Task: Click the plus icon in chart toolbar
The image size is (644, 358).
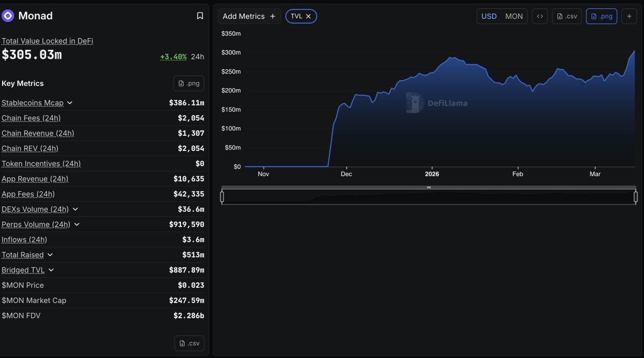Action: [x=629, y=16]
